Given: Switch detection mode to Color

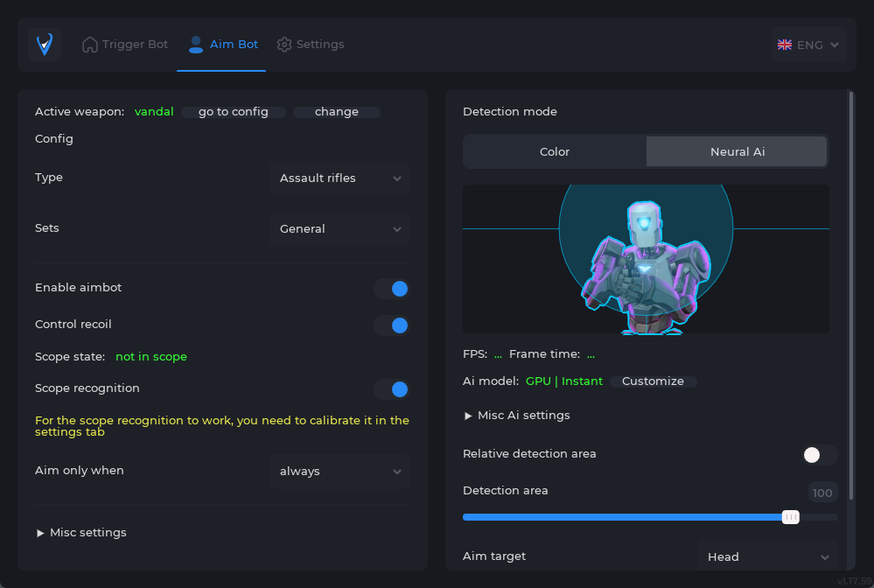Looking at the screenshot, I should pyautogui.click(x=555, y=152).
